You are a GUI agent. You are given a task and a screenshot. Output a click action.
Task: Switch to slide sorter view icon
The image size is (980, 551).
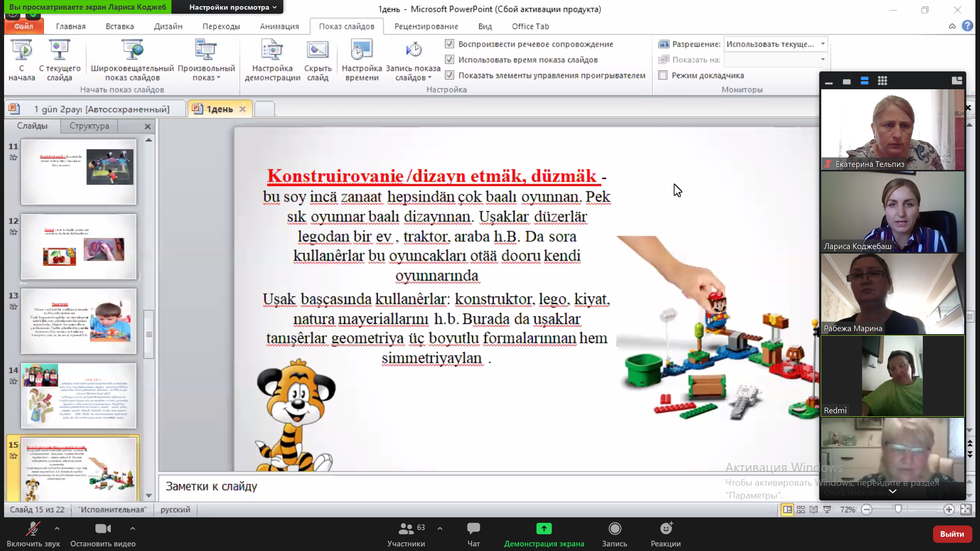pyautogui.click(x=801, y=510)
